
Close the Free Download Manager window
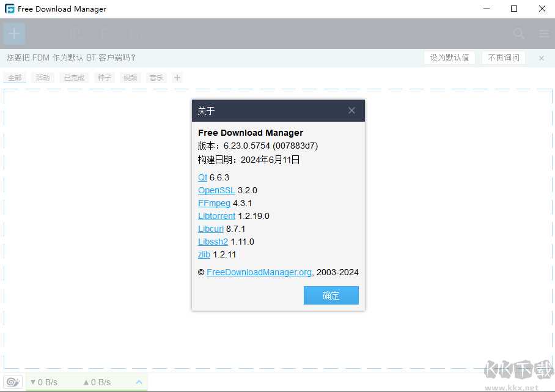pyautogui.click(x=542, y=9)
